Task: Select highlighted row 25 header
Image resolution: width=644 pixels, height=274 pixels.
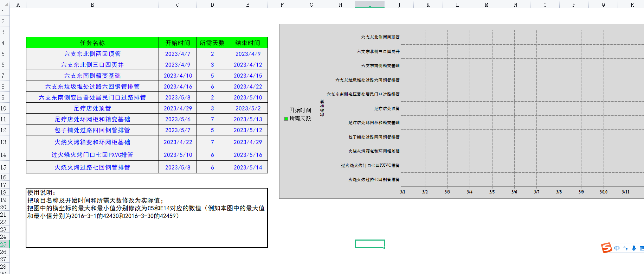Action: pos(5,244)
